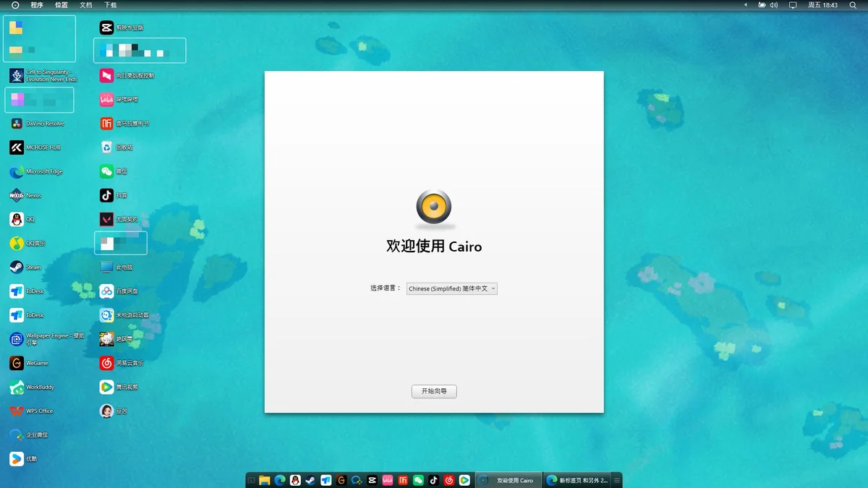Click the 剪映 icon in the taskbar
Image resolution: width=868 pixels, height=488 pixels.
372,480
